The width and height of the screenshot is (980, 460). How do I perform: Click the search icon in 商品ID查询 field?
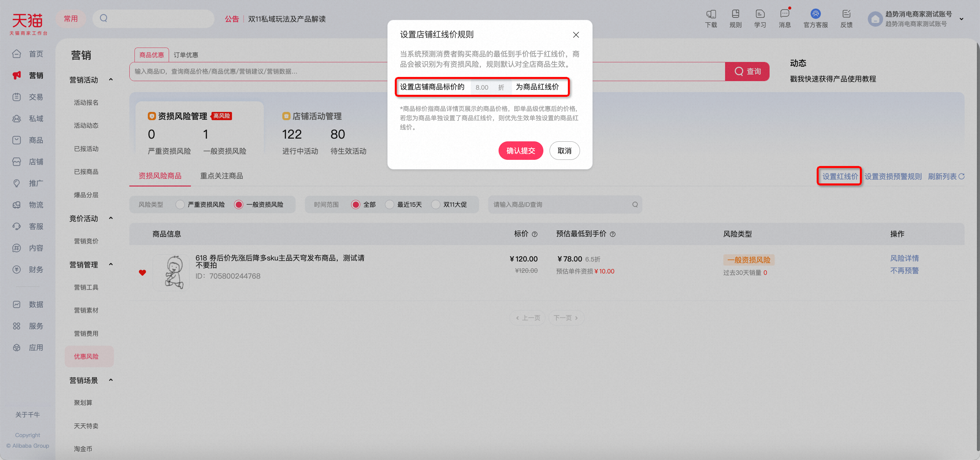(635, 205)
